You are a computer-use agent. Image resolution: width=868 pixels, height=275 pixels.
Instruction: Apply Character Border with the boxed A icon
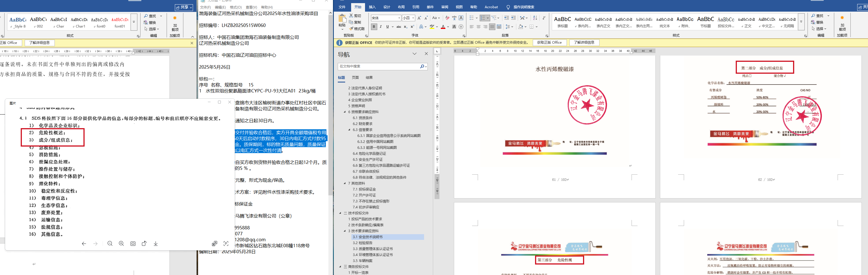[x=461, y=18]
